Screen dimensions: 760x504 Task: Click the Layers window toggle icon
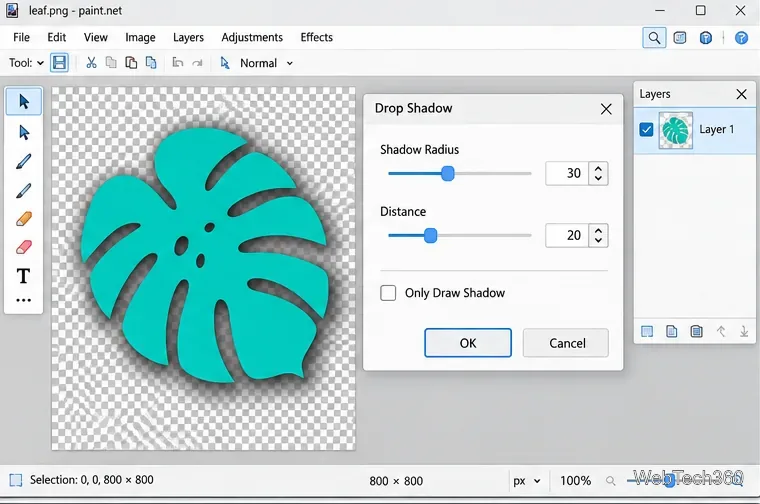coord(680,38)
